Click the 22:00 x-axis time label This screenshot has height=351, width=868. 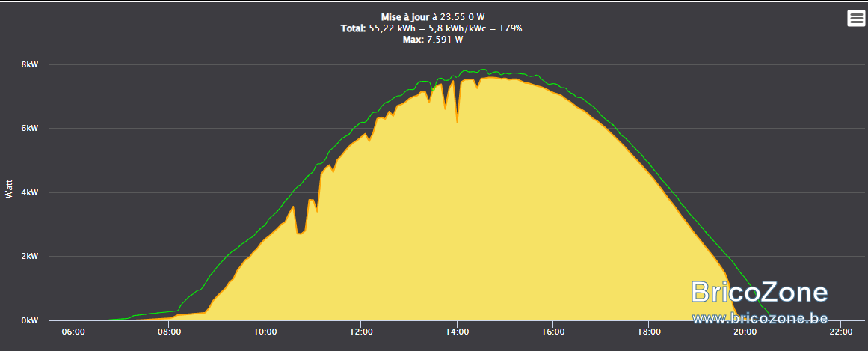click(x=841, y=332)
